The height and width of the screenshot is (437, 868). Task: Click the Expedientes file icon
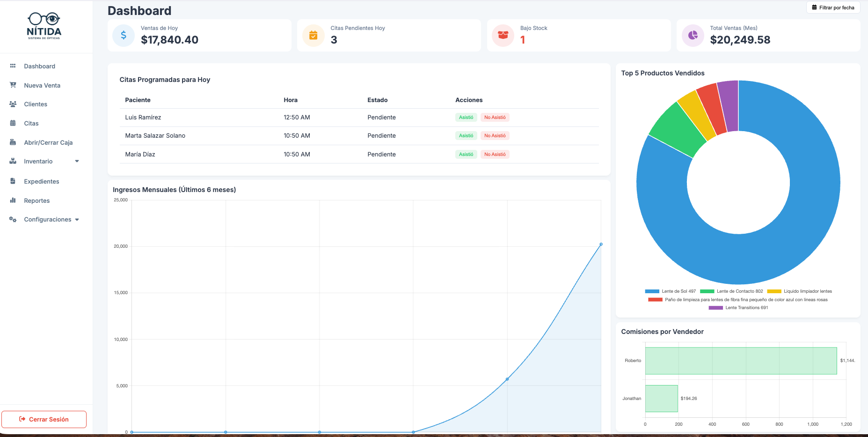click(x=13, y=181)
